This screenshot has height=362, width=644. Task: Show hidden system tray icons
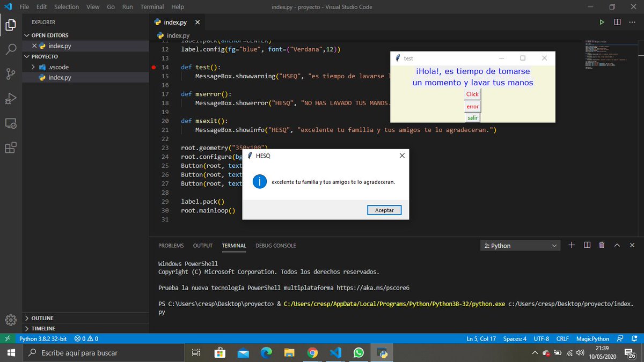(x=535, y=353)
